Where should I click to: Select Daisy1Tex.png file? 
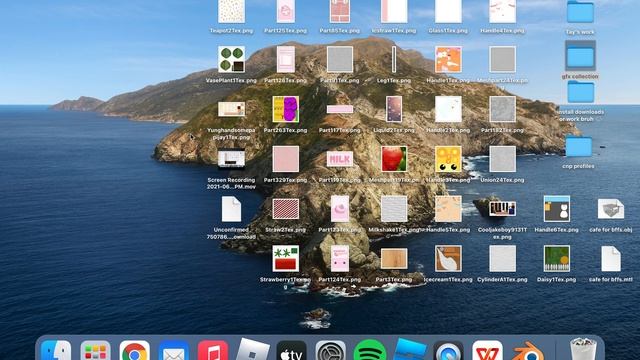coord(557,258)
